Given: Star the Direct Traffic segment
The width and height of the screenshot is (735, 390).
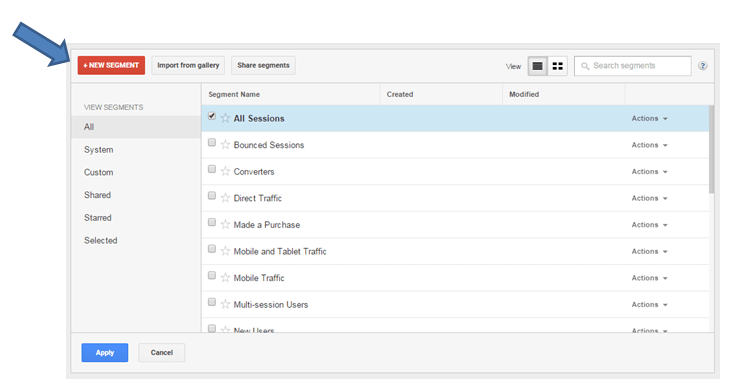Looking at the screenshot, I should (x=225, y=198).
